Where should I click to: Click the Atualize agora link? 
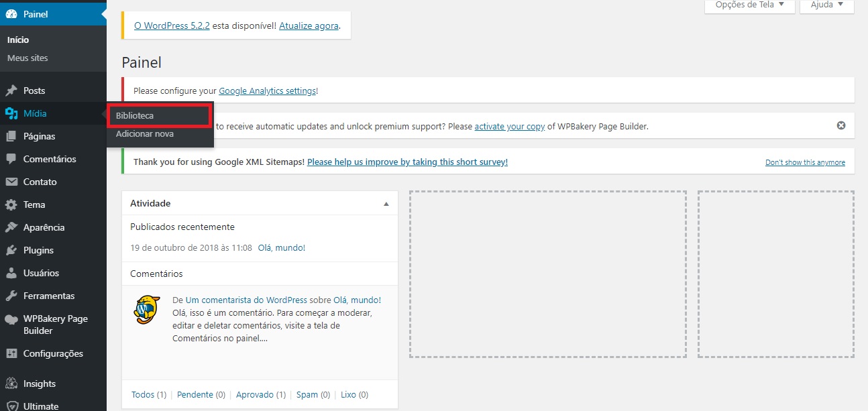(x=309, y=25)
